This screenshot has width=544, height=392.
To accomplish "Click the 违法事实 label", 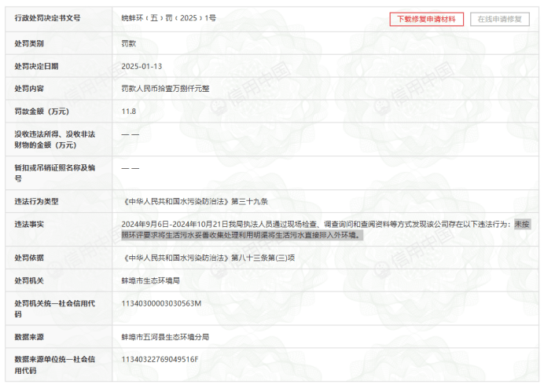I will click(x=29, y=224).
